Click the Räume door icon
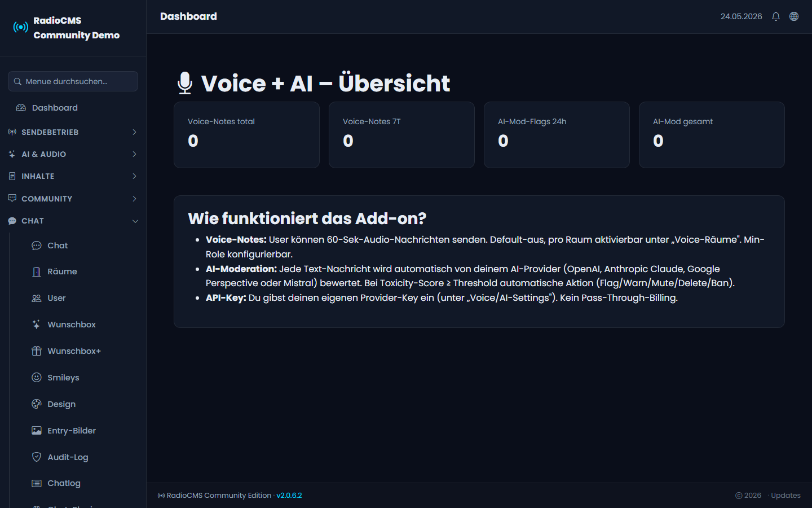The width and height of the screenshot is (812, 508). [37, 271]
